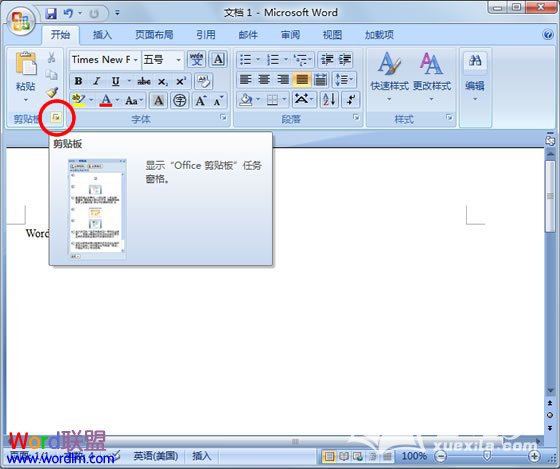Image resolution: width=560 pixels, height=469 pixels.
Task: Click the 粘贴 paste button
Action: pos(26,70)
